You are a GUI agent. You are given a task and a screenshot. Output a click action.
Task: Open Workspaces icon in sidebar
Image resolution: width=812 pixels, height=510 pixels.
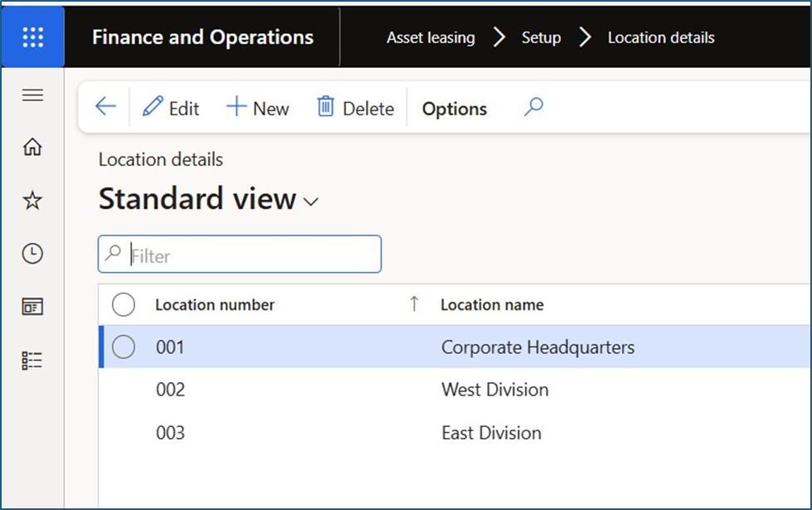[x=32, y=307]
